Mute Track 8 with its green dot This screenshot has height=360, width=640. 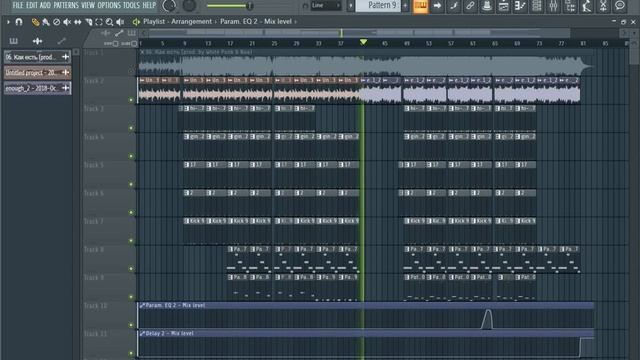click(131, 269)
